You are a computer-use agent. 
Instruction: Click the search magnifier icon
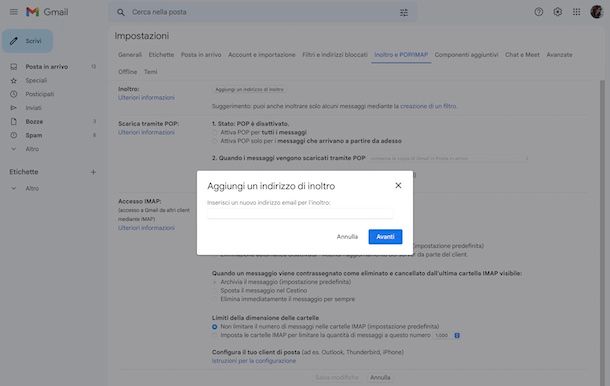pos(121,12)
